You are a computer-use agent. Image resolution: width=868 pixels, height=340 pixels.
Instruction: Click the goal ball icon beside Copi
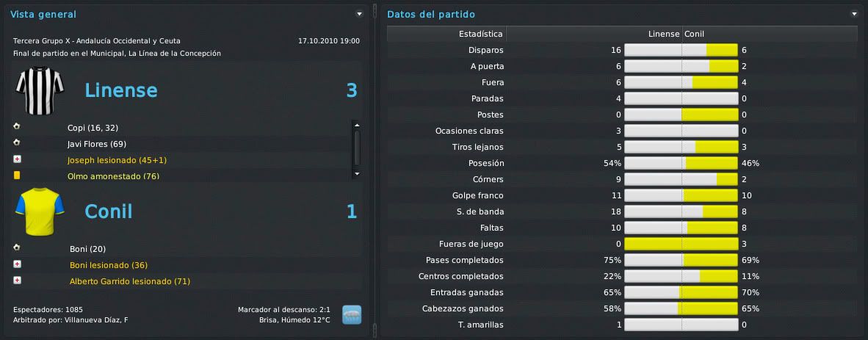(x=17, y=127)
